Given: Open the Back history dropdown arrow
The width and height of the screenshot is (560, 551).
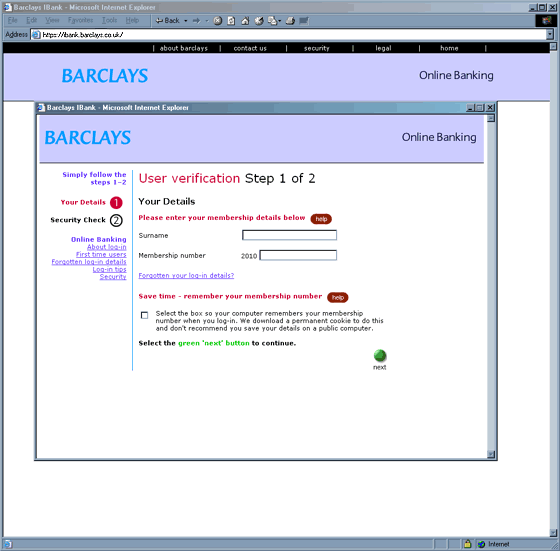Looking at the screenshot, I should coord(186,21).
